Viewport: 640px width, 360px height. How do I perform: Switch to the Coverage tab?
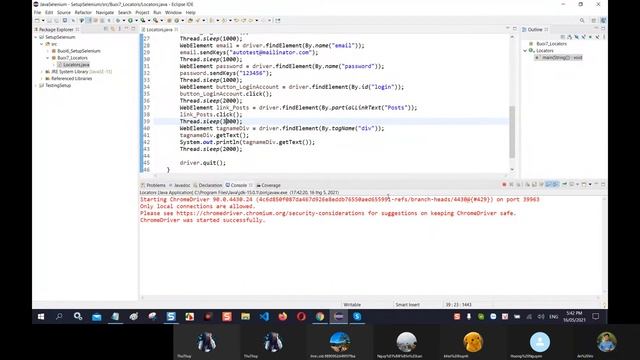(x=269, y=185)
